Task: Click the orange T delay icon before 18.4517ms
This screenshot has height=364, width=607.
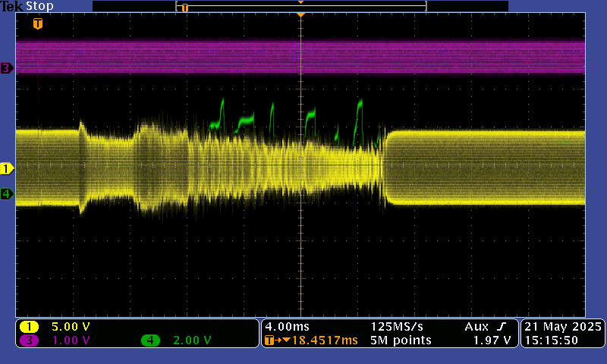Action: 269,340
